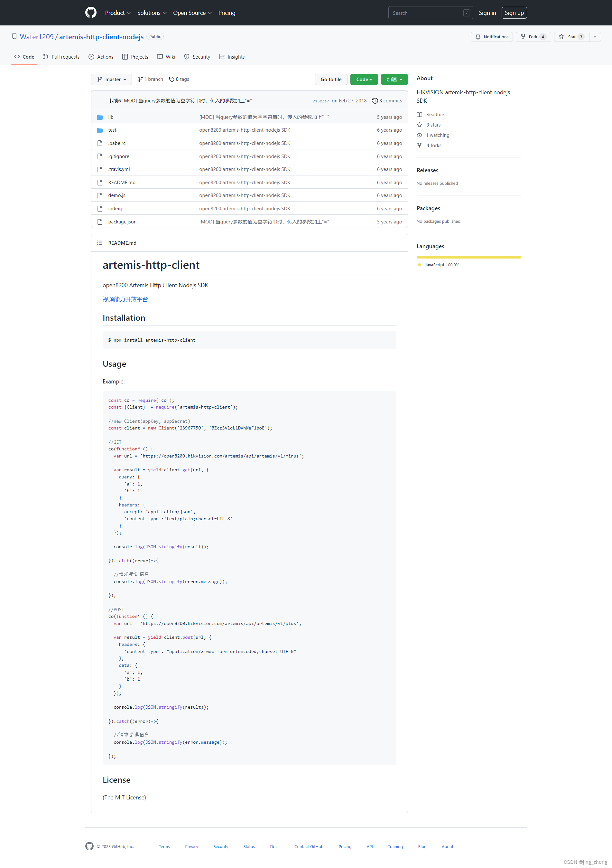Click the tag icon next to 0 tags
The image size is (612, 868).
click(172, 80)
